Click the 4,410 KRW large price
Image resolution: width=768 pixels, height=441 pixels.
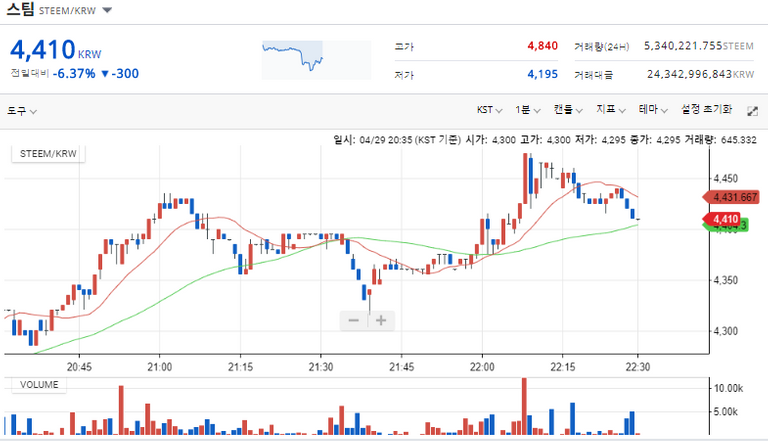click(x=55, y=49)
